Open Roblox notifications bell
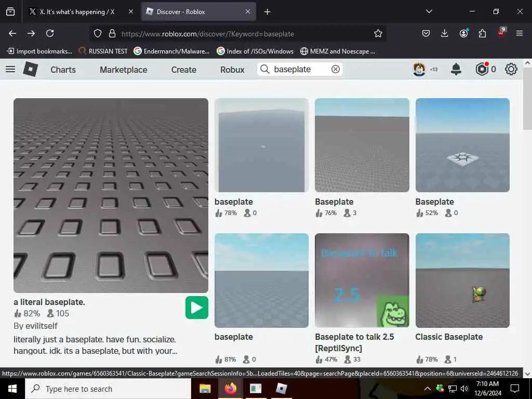The height and width of the screenshot is (399, 532). tap(456, 69)
